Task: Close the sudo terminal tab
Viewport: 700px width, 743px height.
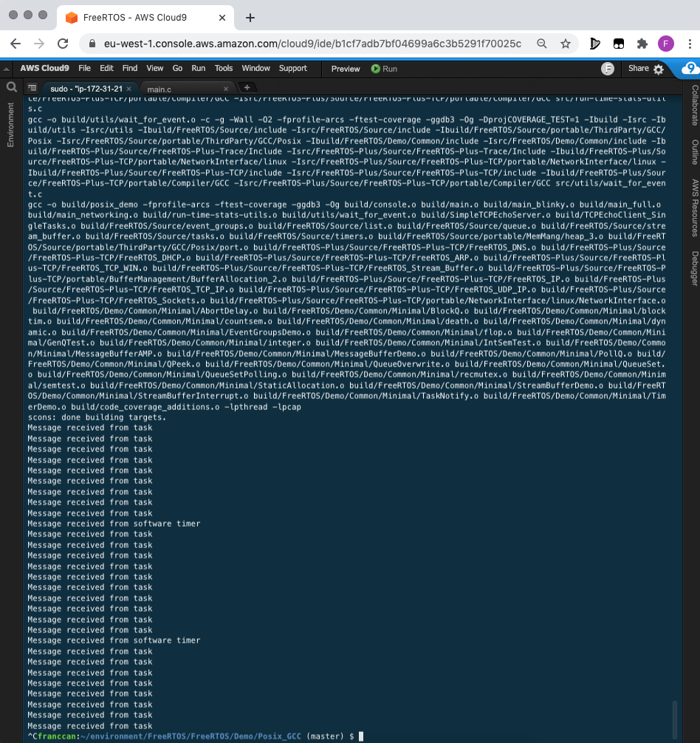Action: point(128,89)
